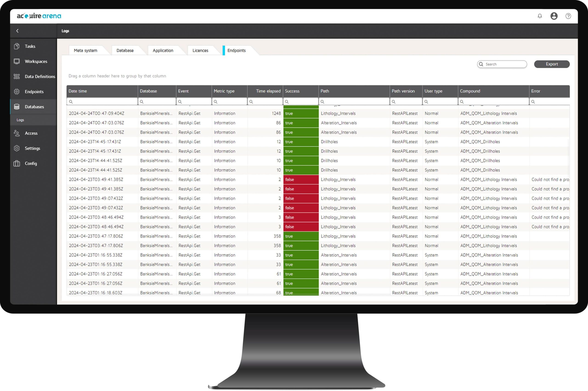Go to Data Definitions in sidebar
The height and width of the screenshot is (391, 588).
tap(40, 77)
